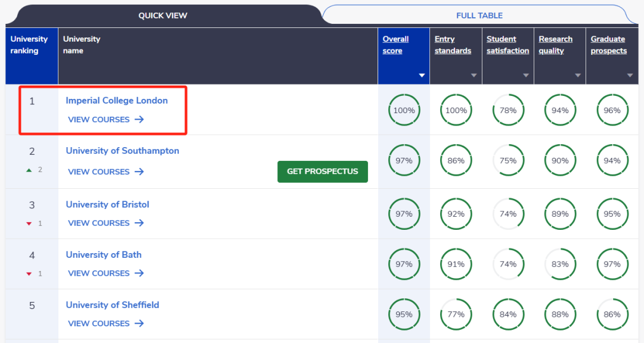Viewport: 644px width, 343px height.
Task: Click the red down-arrow rank change for Bath
Action: coord(29,274)
